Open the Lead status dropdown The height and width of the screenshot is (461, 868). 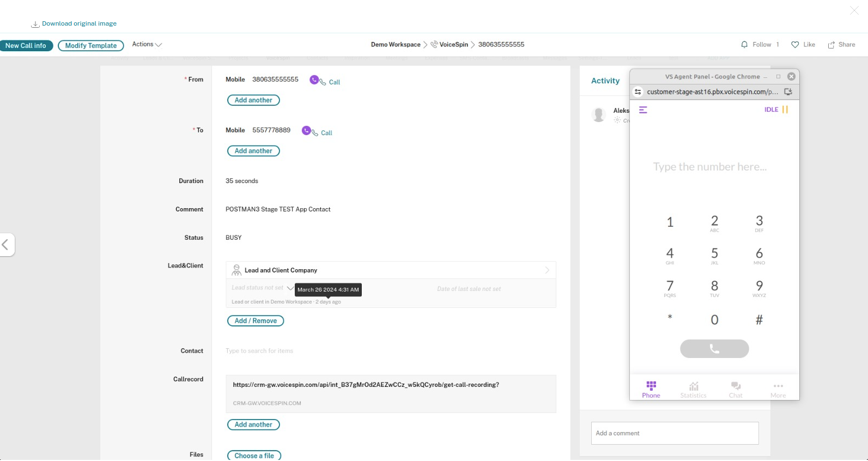(290, 288)
